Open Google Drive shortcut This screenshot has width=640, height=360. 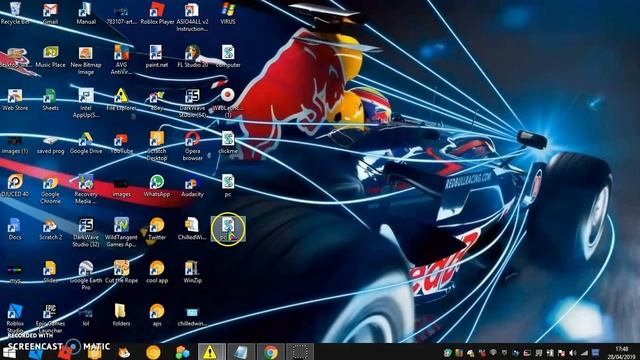pyautogui.click(x=86, y=143)
